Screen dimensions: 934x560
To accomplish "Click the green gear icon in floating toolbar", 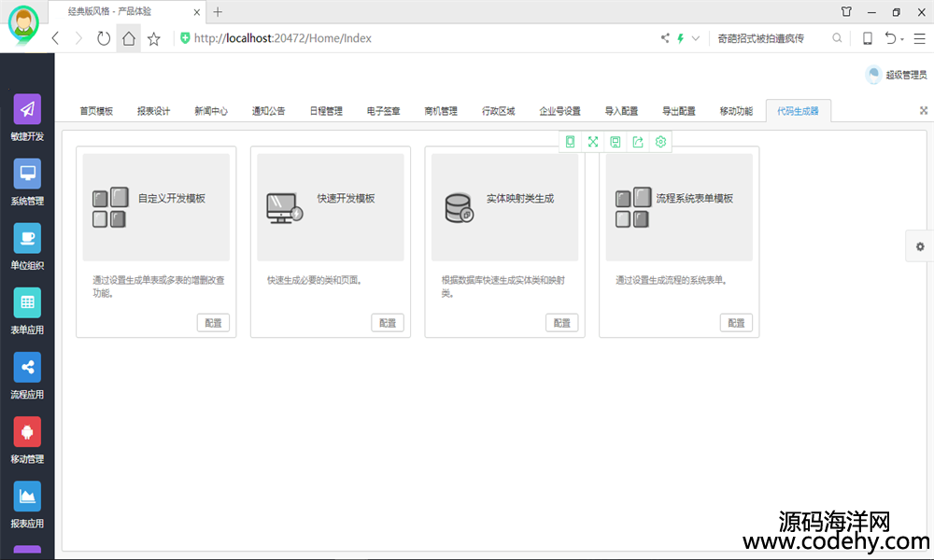I will (660, 142).
